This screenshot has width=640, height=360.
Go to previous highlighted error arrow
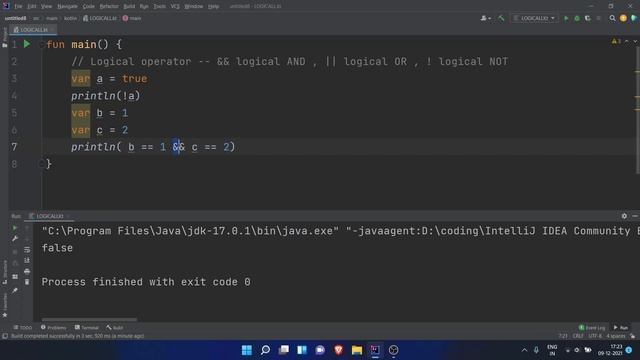[x=627, y=41]
